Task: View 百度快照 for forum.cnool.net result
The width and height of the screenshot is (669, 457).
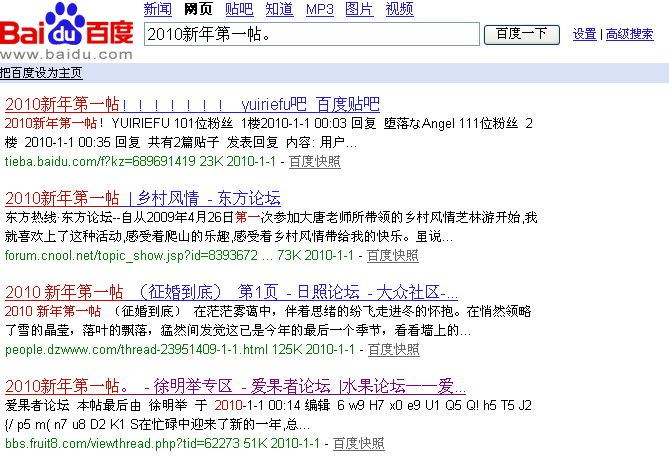Action: point(392,255)
